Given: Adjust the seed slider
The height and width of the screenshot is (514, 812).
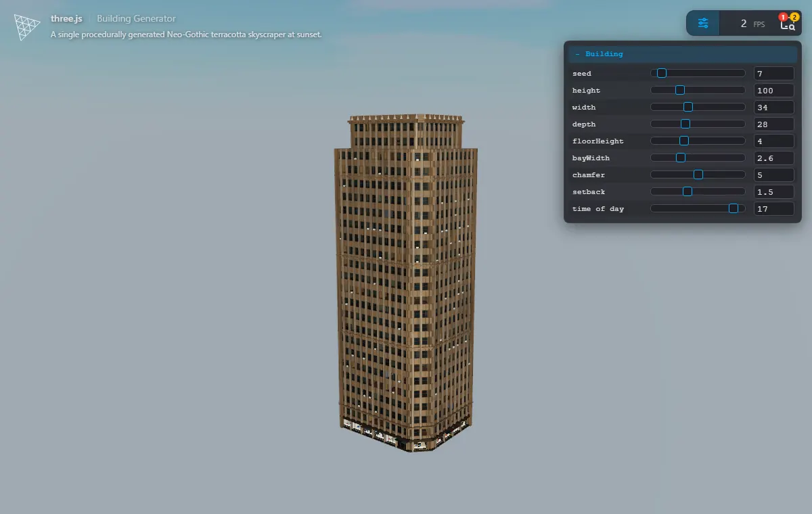Looking at the screenshot, I should [x=698, y=73].
